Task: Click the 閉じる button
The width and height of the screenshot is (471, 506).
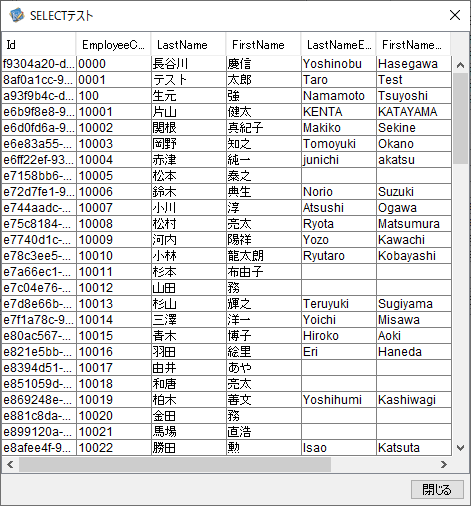Action: point(437,489)
